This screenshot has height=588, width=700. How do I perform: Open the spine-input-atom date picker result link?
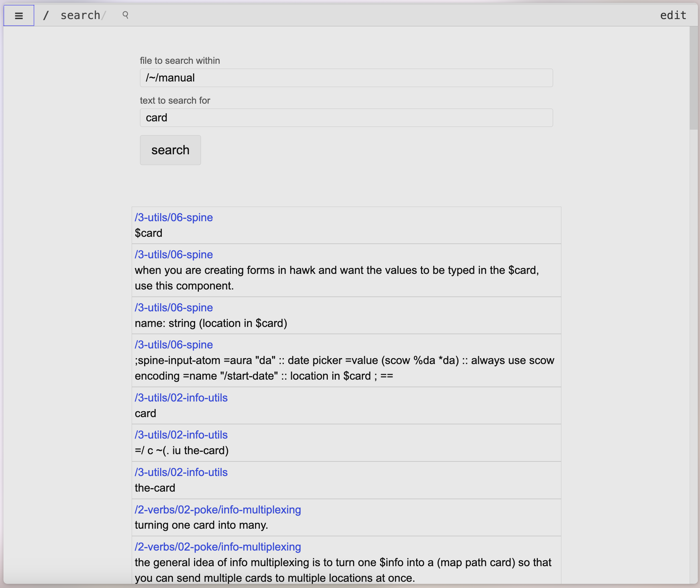pyautogui.click(x=174, y=345)
